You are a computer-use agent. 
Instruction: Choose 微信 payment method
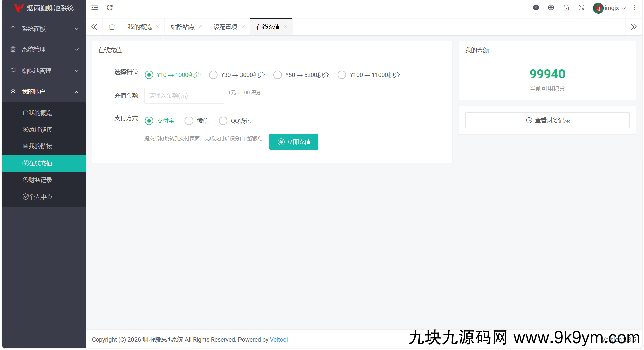(x=197, y=121)
